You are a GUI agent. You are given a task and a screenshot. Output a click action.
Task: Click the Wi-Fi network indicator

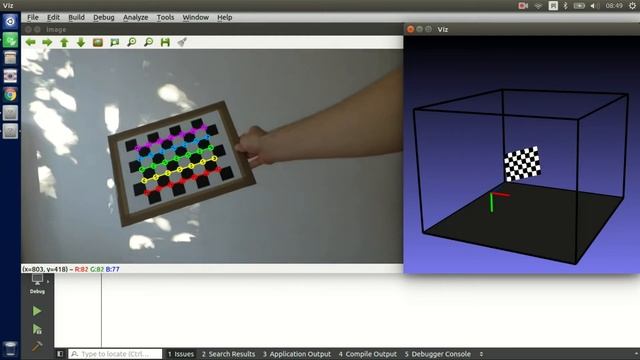tap(538, 6)
